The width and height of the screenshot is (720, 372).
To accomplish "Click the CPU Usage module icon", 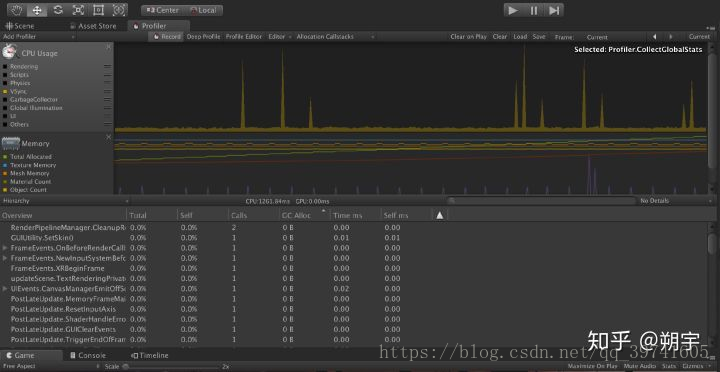I will click(x=10, y=52).
